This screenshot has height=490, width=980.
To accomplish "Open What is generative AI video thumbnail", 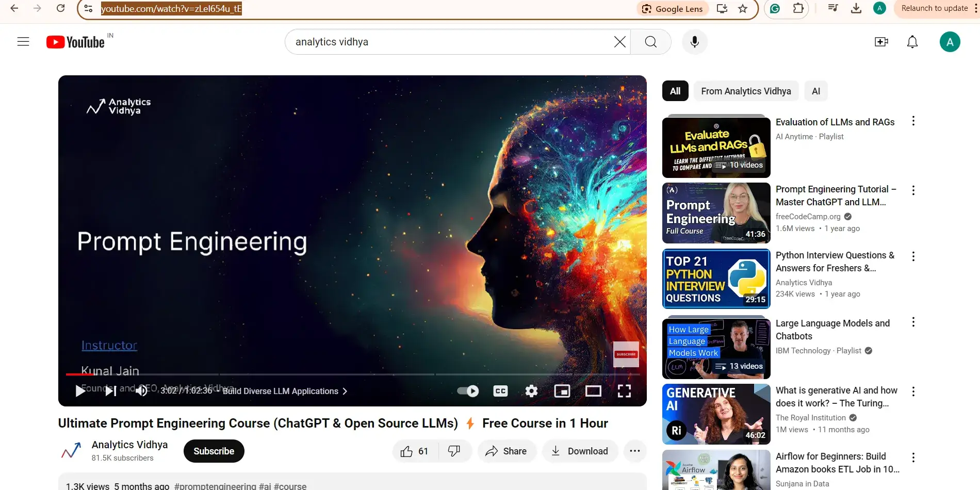I will tap(716, 414).
